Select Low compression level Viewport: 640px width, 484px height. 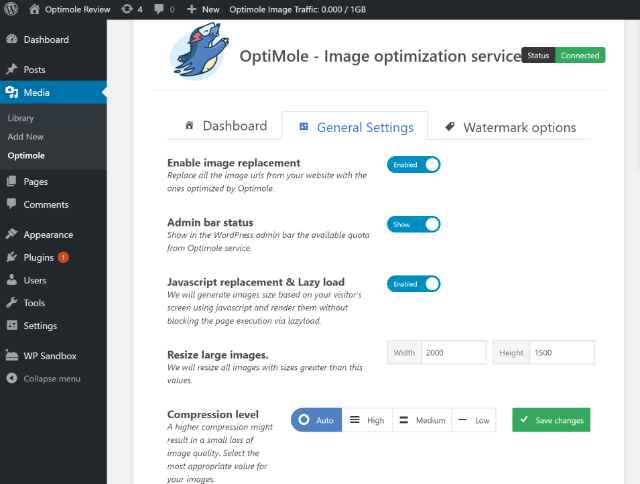[x=474, y=420]
